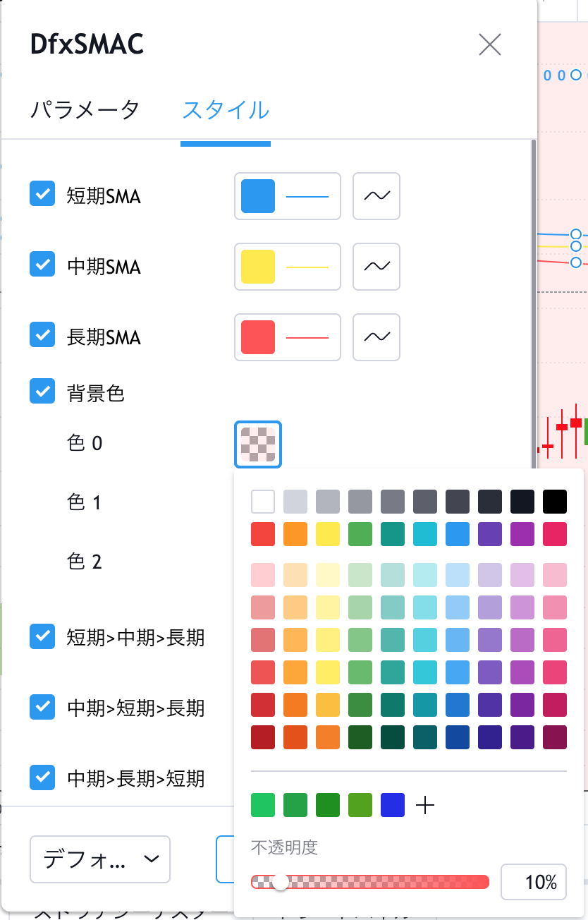Screen dimensions: 588x920
Task: Open line style for 長期SMA
Action: (376, 337)
